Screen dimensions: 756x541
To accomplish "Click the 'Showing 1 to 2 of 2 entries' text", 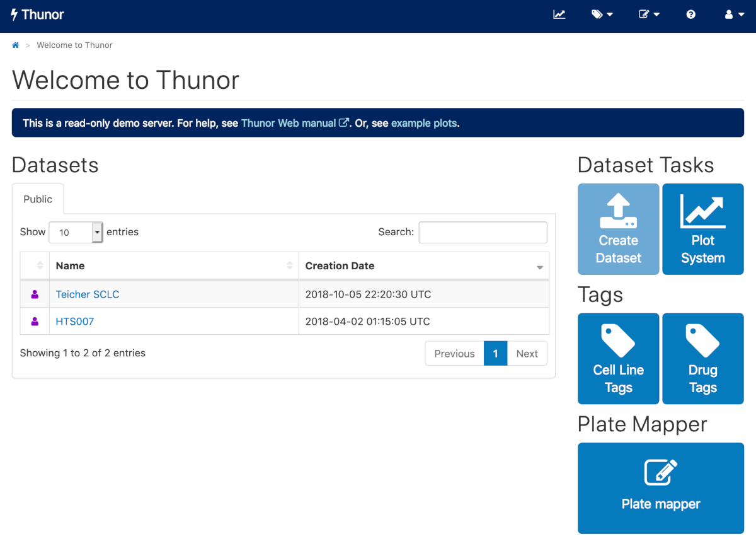I will pos(83,353).
